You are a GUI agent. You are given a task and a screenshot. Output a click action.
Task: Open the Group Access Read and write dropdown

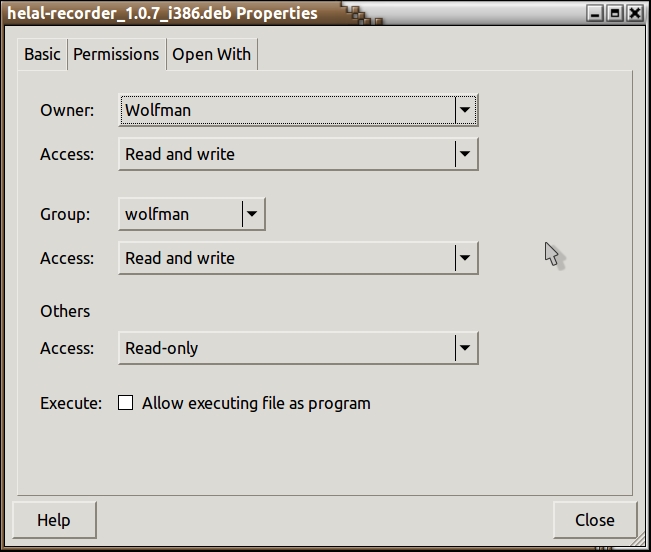(298, 258)
